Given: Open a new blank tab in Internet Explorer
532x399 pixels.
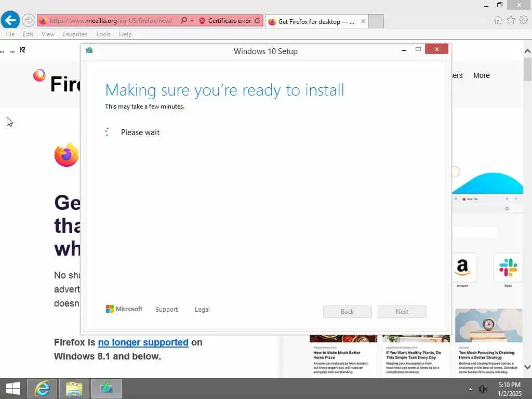Looking at the screenshot, I should [x=376, y=21].
